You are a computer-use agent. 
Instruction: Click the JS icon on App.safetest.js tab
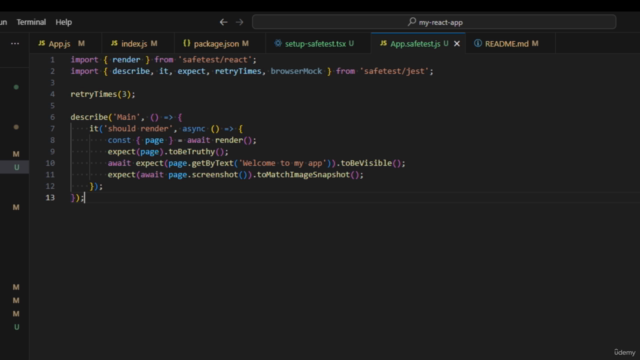pos(383,43)
